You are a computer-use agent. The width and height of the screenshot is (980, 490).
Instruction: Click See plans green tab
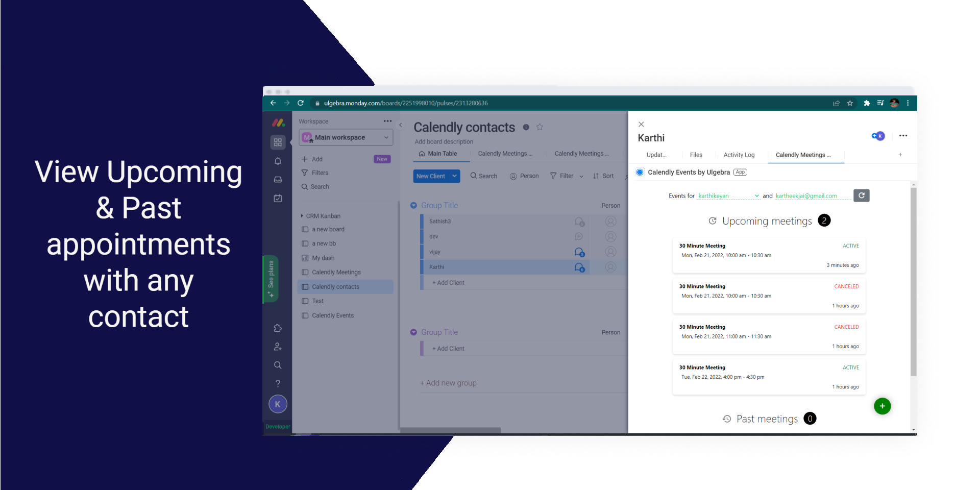tap(271, 279)
